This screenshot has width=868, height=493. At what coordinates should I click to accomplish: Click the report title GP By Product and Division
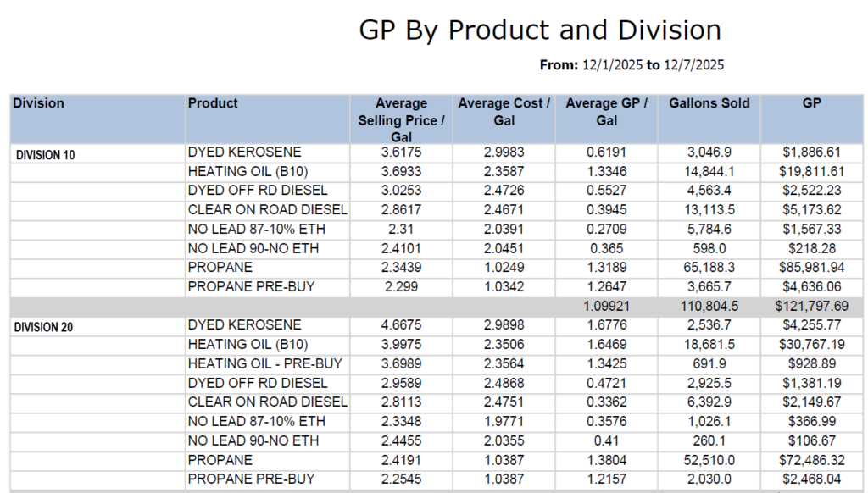[x=540, y=30]
